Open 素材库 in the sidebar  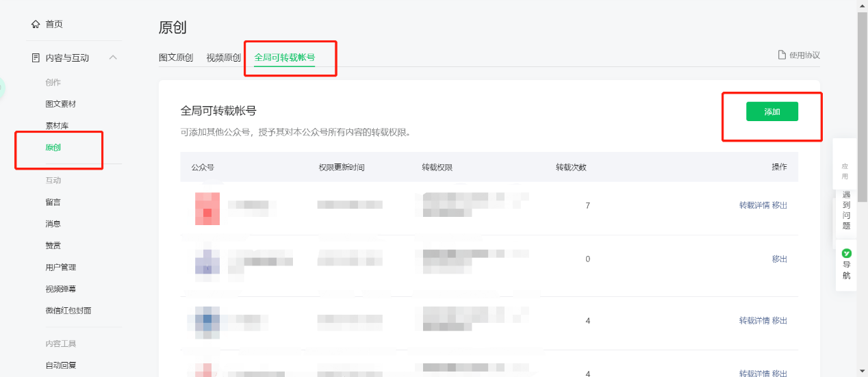[57, 126]
